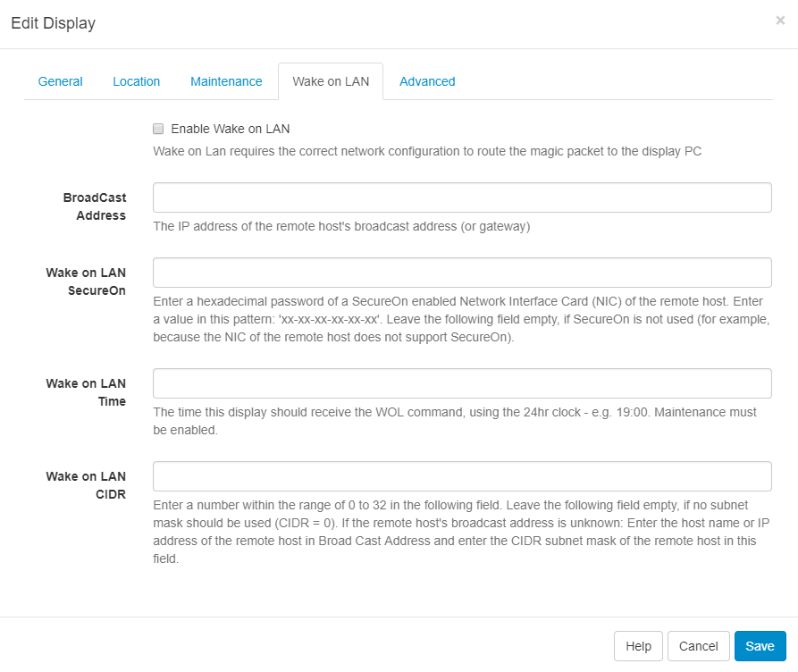
Task: Click the 'Edit Display' dialog title
Action: click(x=54, y=23)
